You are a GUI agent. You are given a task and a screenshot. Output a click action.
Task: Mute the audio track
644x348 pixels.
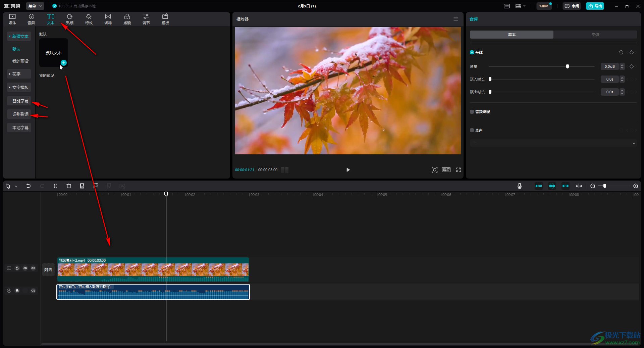[33, 291]
